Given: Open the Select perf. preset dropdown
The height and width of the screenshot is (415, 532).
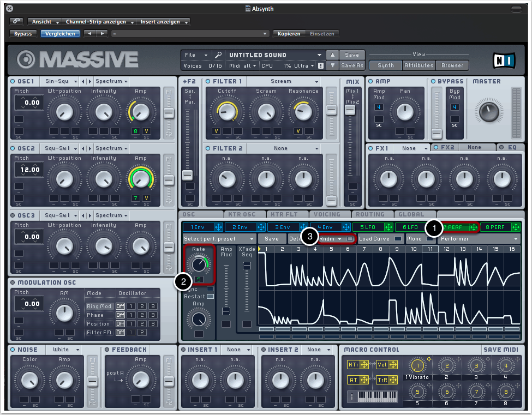Looking at the screenshot, I should click(219, 239).
